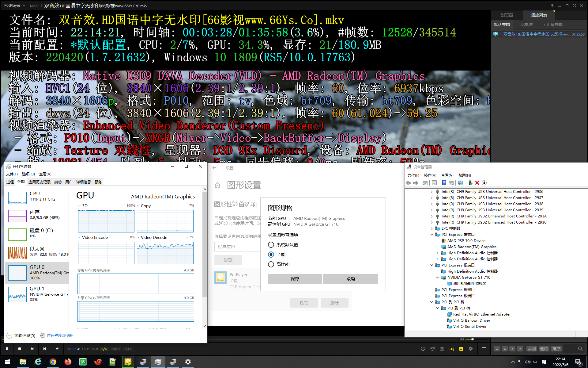Open PotPlayer main menu dropdown
Screen dimensions: 588x368
click(x=14, y=6)
